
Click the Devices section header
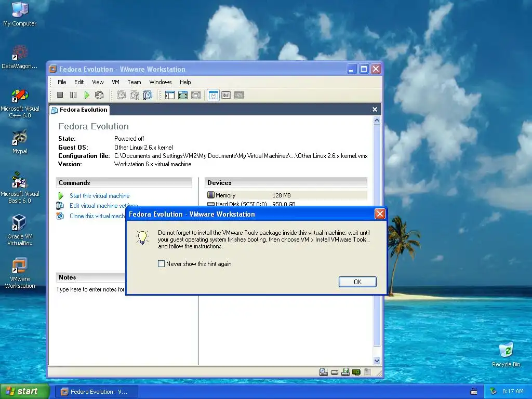(286, 182)
